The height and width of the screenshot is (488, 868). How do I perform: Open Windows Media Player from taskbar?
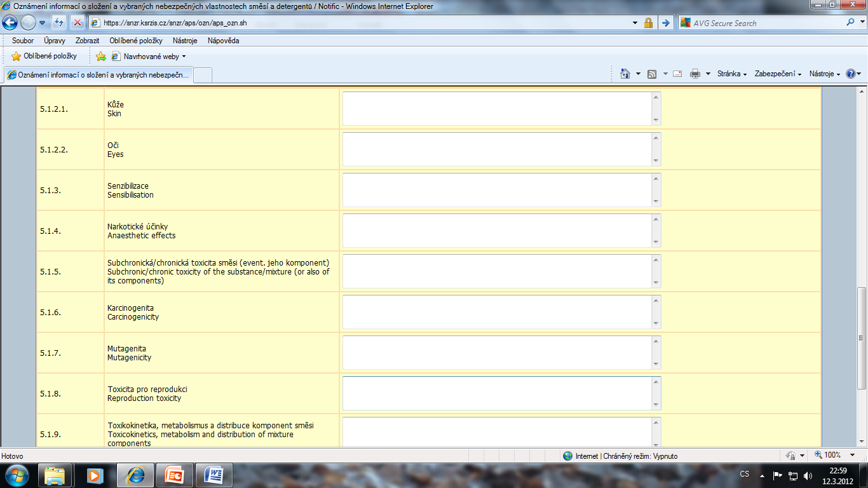[x=95, y=475]
